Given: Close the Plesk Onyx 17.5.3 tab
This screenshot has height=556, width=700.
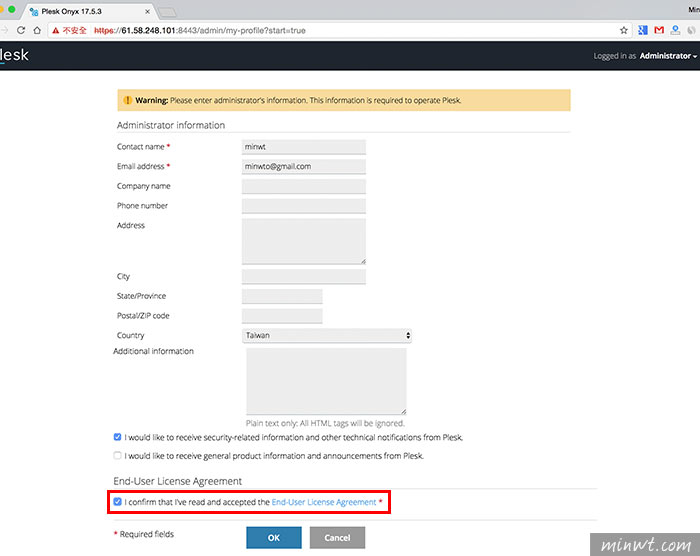Looking at the screenshot, I should 147,12.
